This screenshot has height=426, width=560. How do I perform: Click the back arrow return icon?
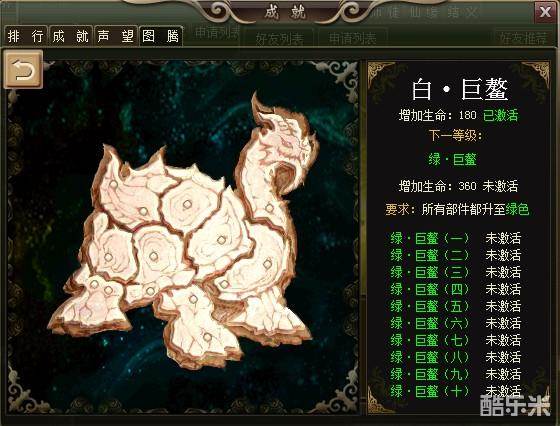(23, 69)
